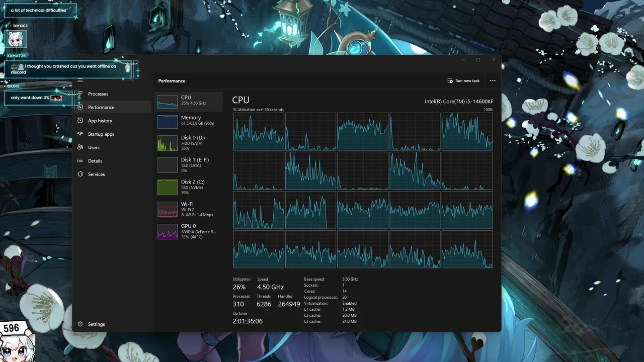Click the 596 counter badge
The image size is (644, 362).
[11, 328]
